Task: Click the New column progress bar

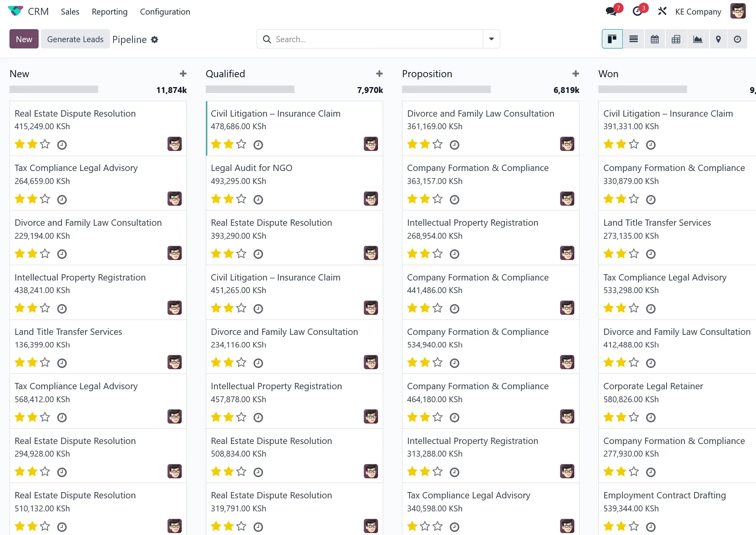Action: coord(54,89)
